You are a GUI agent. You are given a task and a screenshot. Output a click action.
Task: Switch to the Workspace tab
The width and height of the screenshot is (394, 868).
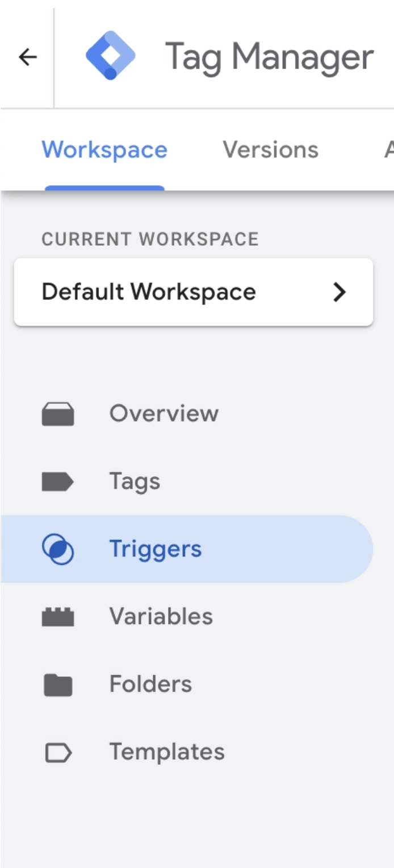point(104,150)
